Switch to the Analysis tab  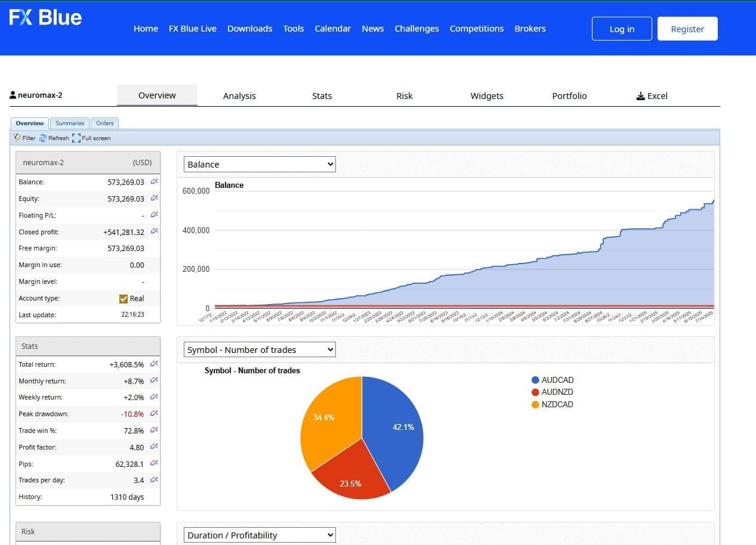coord(239,96)
